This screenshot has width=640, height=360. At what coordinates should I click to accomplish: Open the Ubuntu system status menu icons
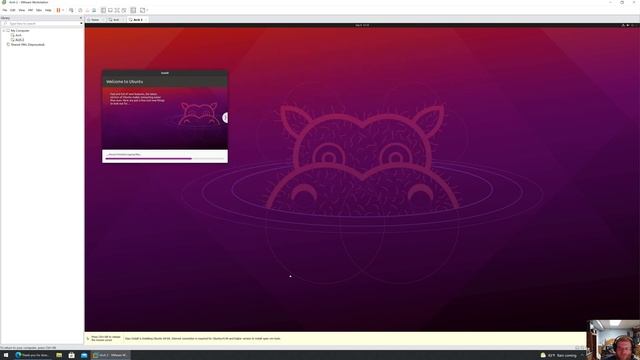[x=629, y=25]
